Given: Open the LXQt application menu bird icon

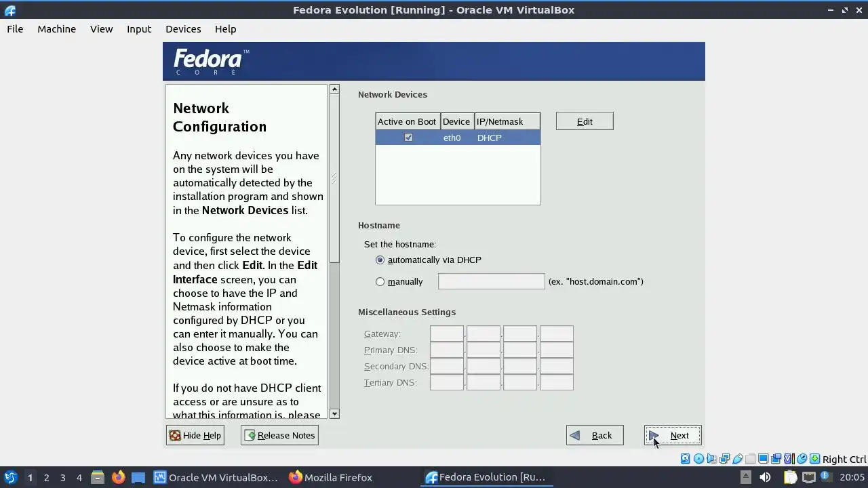Looking at the screenshot, I should tap(10, 477).
